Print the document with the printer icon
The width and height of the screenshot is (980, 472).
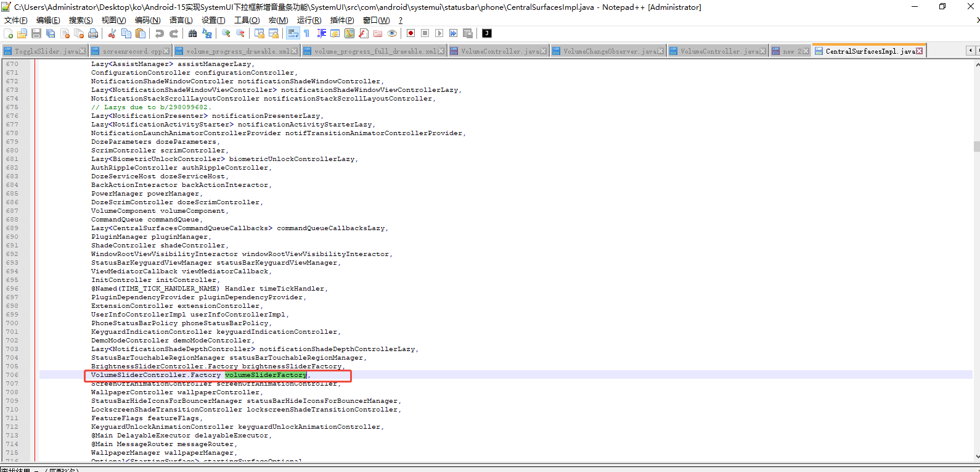point(93,33)
